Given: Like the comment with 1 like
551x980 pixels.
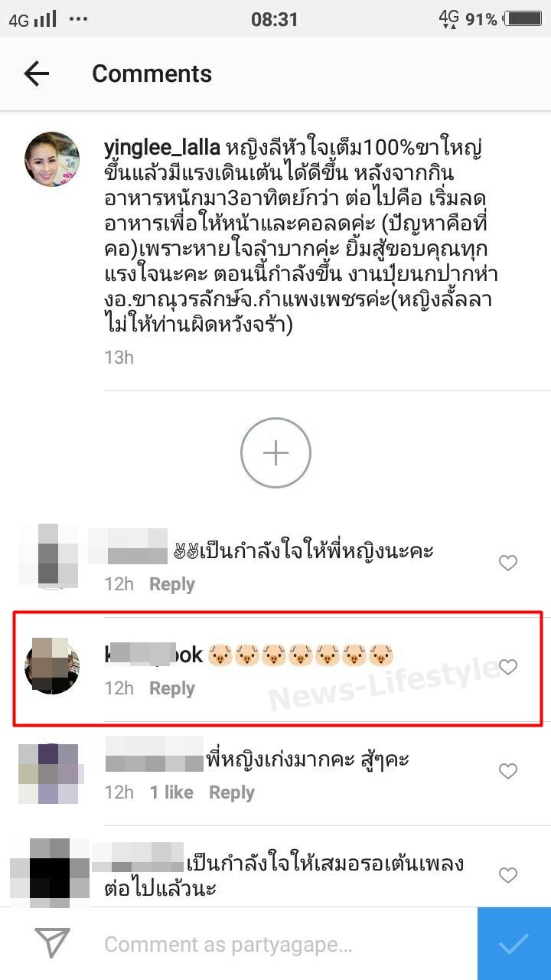Looking at the screenshot, I should [508, 771].
